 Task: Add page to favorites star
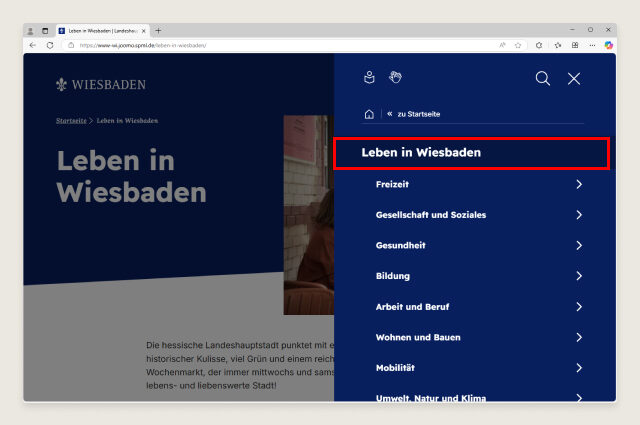coord(518,45)
